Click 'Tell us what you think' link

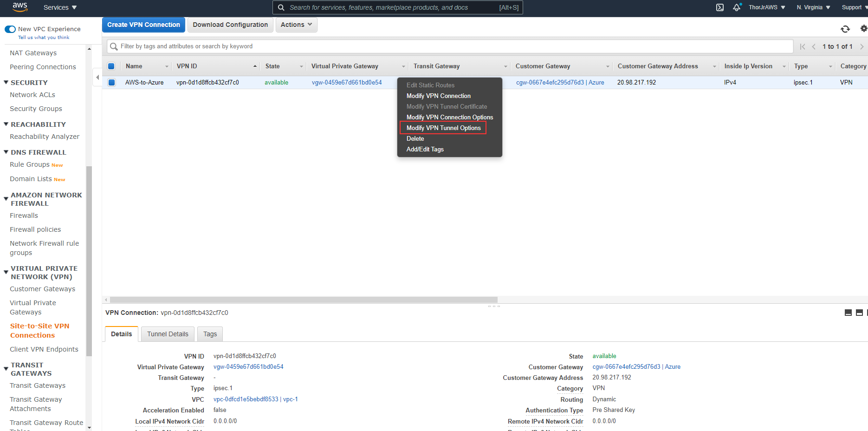[44, 38]
